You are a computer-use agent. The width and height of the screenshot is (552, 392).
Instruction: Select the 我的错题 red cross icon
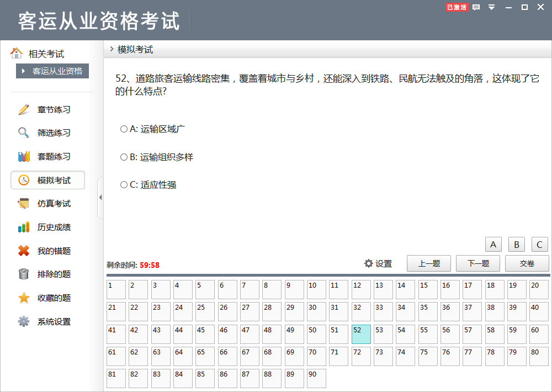tap(23, 251)
